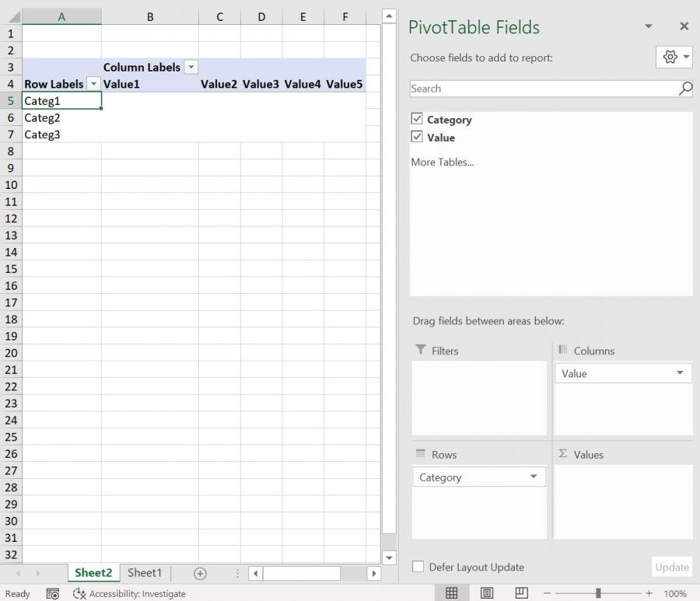
Task: Close the PivotTable Fields pane
Action: point(684,26)
